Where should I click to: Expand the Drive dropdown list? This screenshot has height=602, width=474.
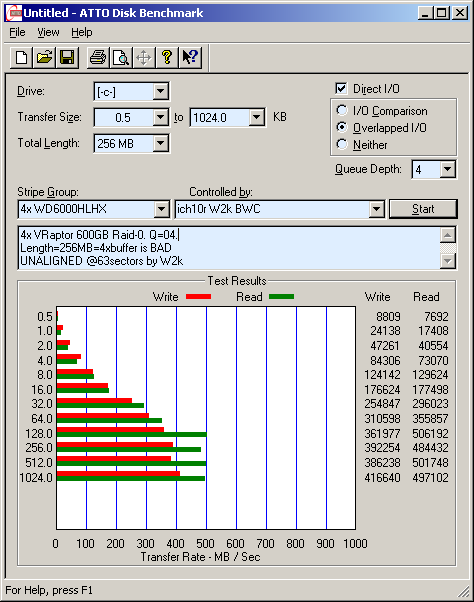[160, 91]
